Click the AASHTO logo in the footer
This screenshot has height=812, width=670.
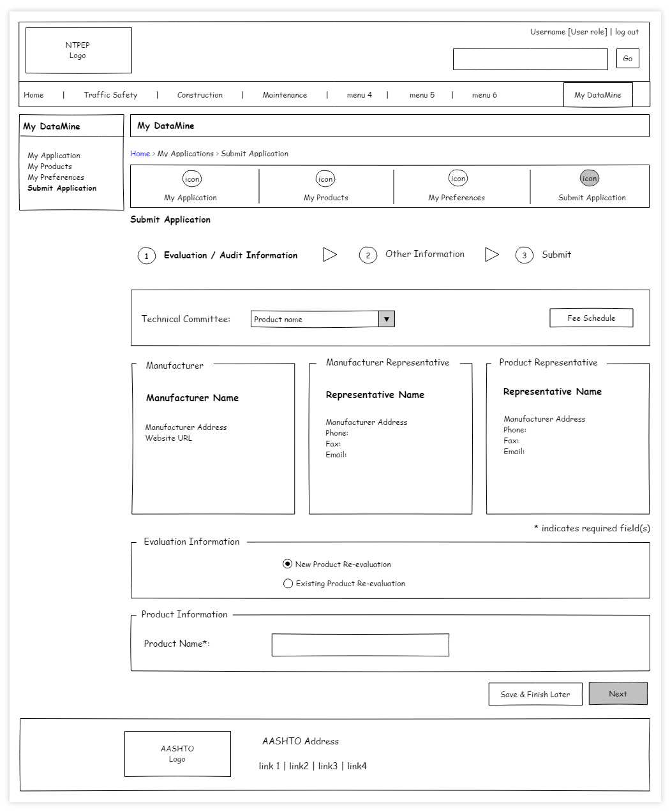click(x=177, y=753)
